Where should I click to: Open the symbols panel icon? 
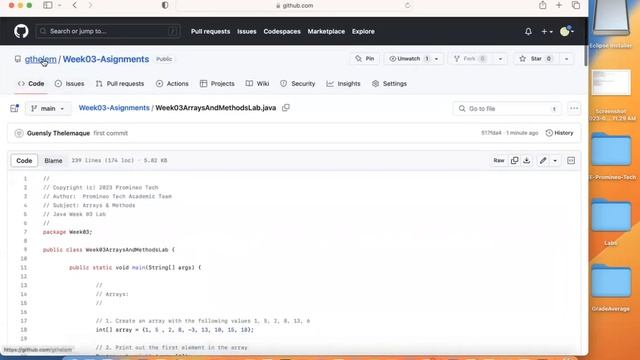(x=571, y=160)
